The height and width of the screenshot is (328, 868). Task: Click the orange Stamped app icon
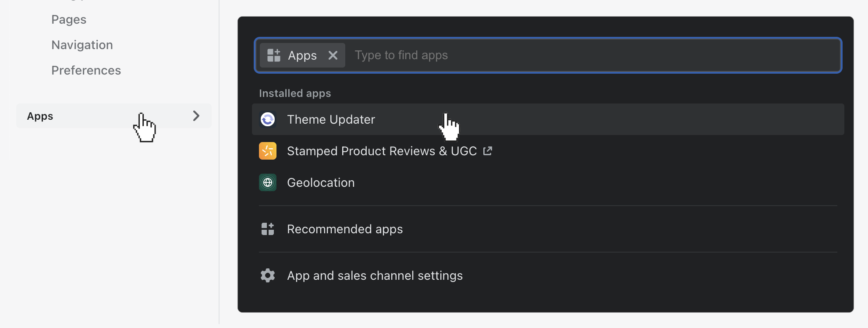pyautogui.click(x=268, y=151)
